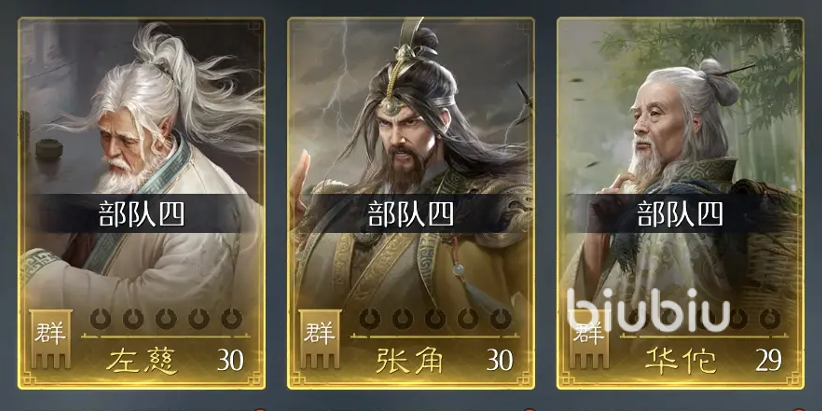Viewport: 822px width, 411px height.
Task: Click the 张角 name label
Action: pos(410,361)
